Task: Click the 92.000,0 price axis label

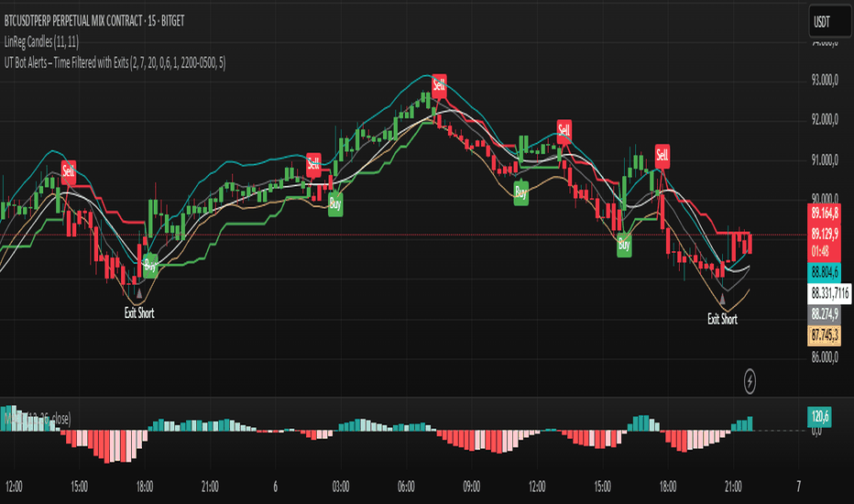Action: pos(825,120)
